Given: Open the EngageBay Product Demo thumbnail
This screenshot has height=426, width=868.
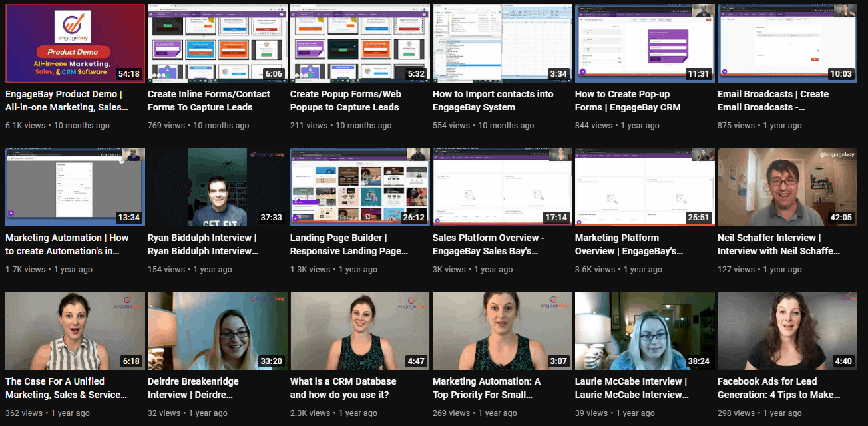Looking at the screenshot, I should tap(75, 43).
